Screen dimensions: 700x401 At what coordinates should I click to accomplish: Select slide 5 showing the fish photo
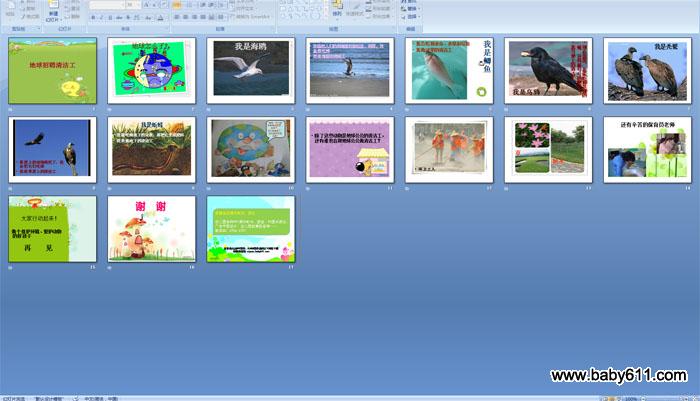coord(449,71)
